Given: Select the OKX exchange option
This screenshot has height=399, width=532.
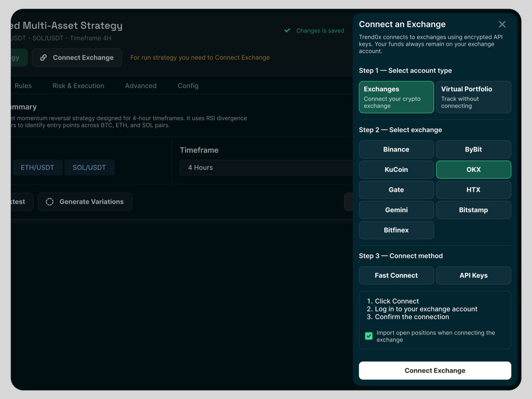Looking at the screenshot, I should 473,170.
